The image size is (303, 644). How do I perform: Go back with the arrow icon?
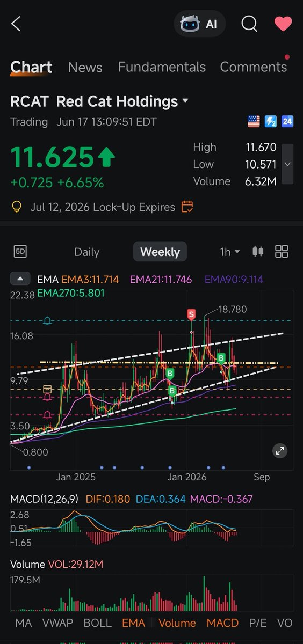point(16,24)
